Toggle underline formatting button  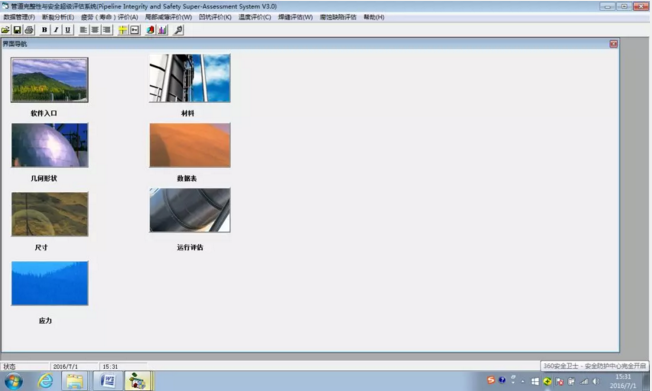coord(68,30)
